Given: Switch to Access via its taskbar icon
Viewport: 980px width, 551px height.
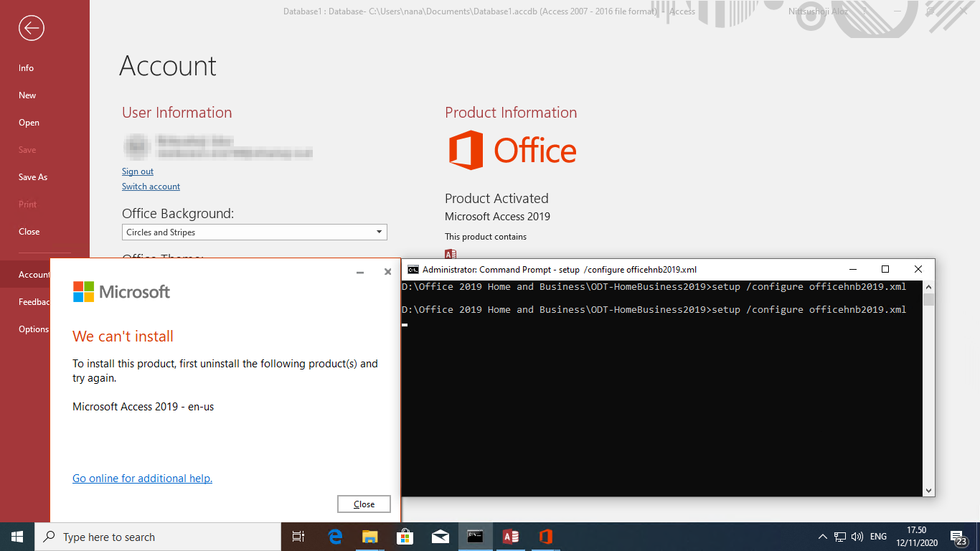Looking at the screenshot, I should (510, 536).
